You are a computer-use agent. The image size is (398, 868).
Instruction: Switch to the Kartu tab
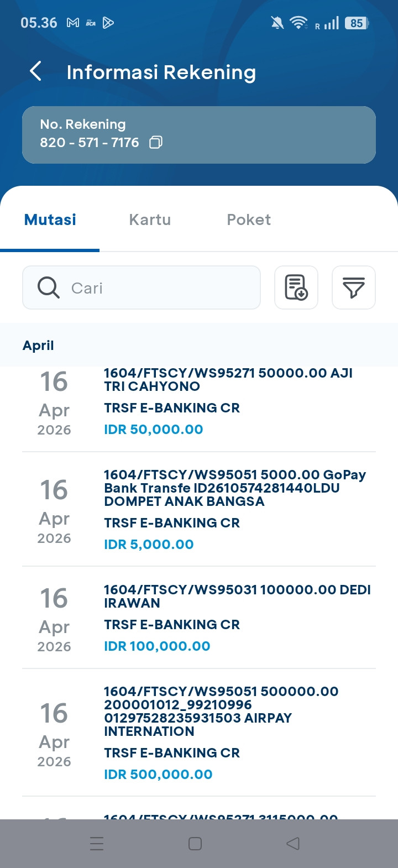point(150,219)
